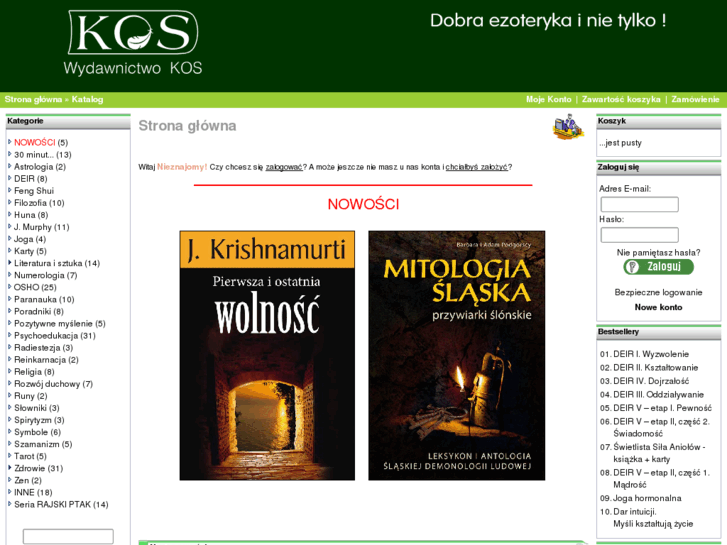This screenshot has height=545, width=727.
Task: Open the Religia category
Action: tap(28, 372)
